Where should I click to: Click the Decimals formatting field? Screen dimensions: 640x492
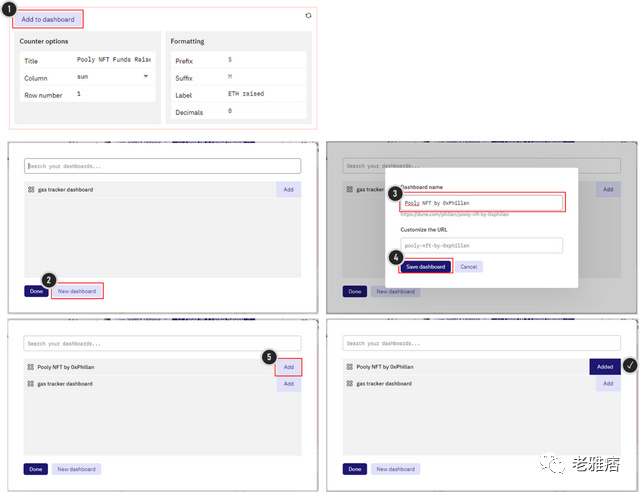(x=265, y=111)
